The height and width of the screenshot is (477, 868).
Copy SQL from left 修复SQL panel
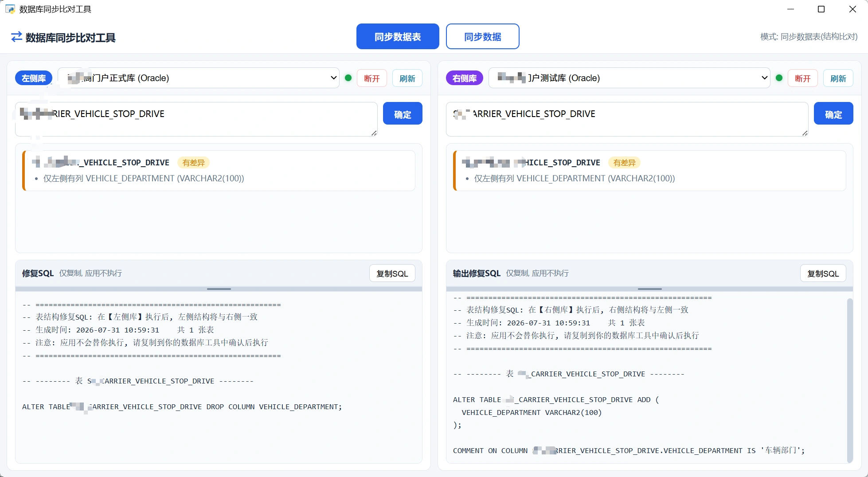(x=392, y=274)
